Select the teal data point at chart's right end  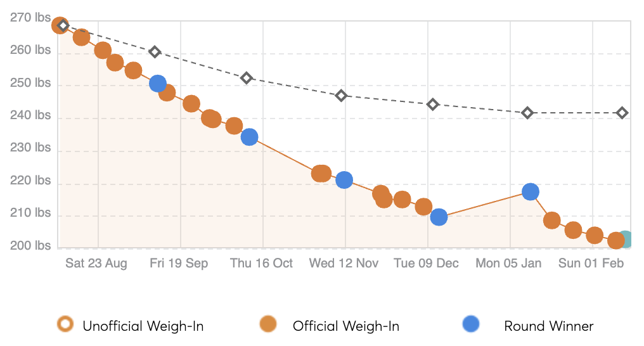point(625,240)
